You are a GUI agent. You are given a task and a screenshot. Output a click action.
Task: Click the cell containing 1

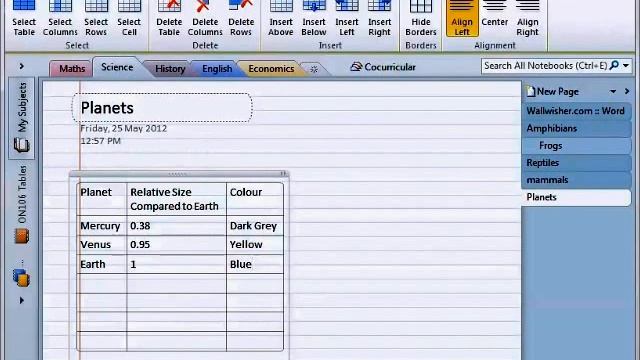point(176,264)
